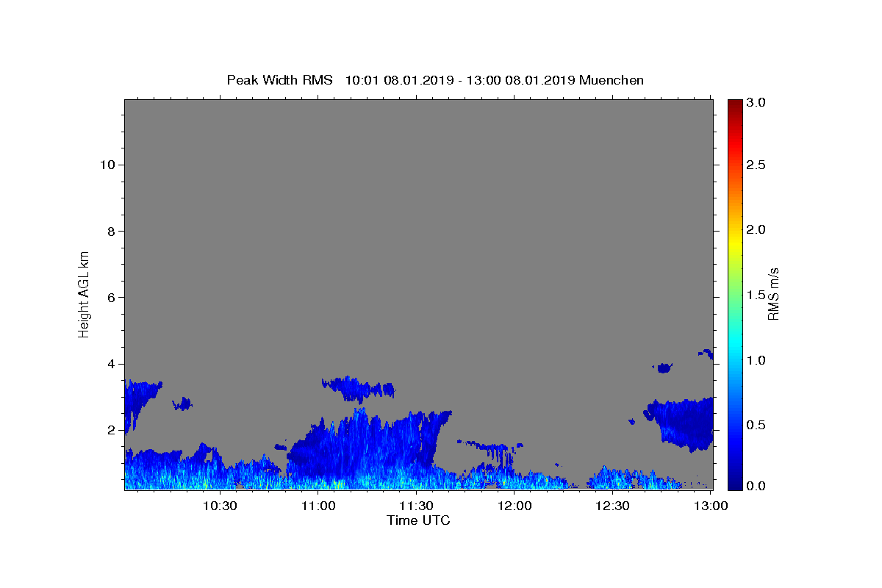This screenshot has height=588, width=882.
Task: Click the 'Height AGL km' axis label
Action: 85,294
